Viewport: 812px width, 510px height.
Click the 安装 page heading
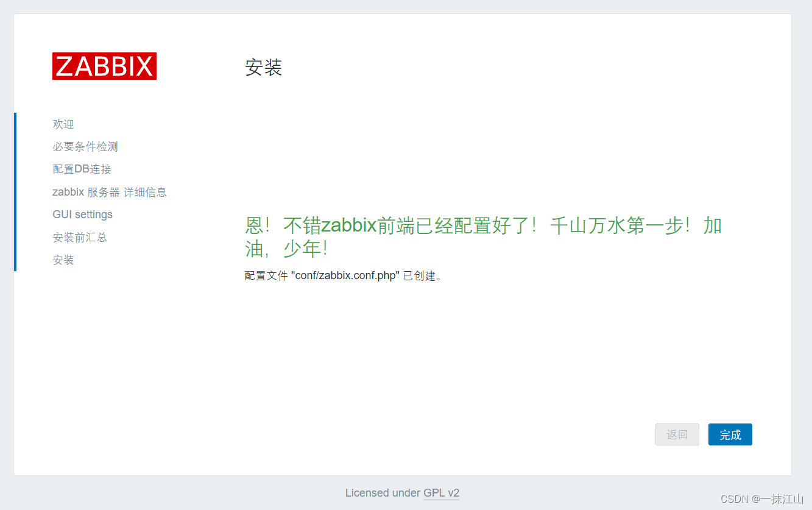263,67
